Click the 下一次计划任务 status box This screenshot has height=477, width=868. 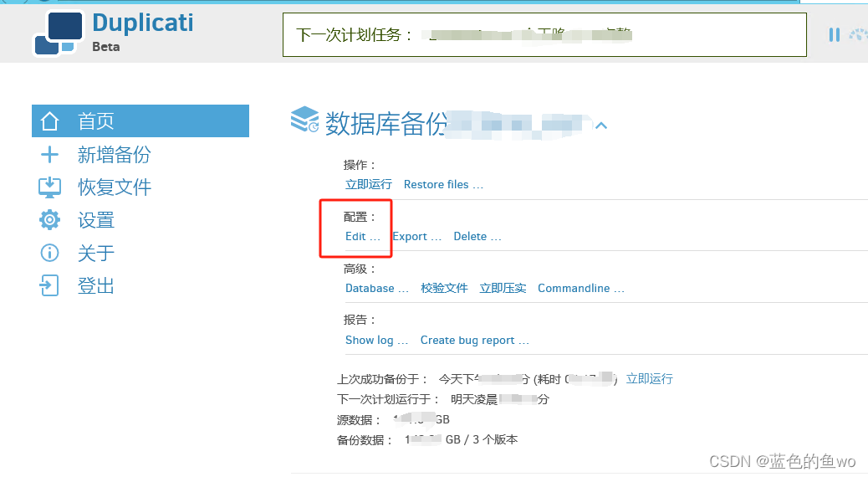tap(544, 35)
